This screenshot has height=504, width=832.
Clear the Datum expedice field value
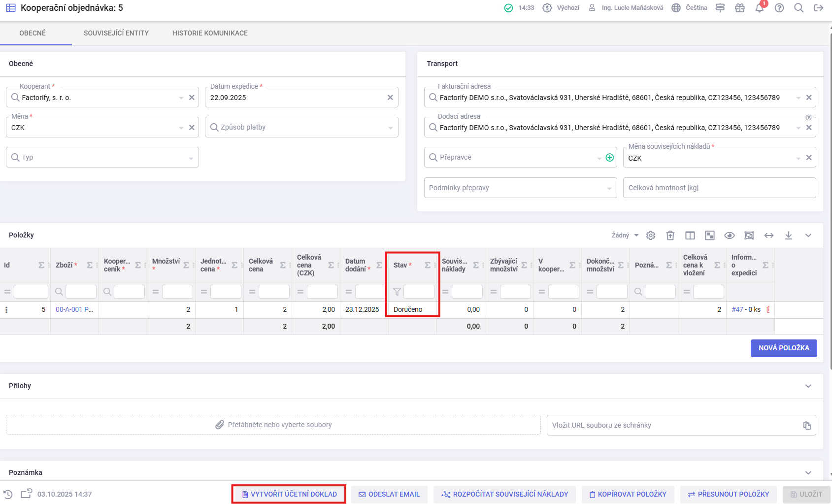(390, 98)
